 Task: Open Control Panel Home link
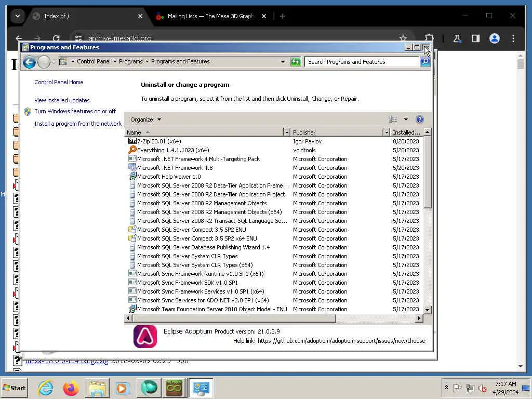point(59,82)
